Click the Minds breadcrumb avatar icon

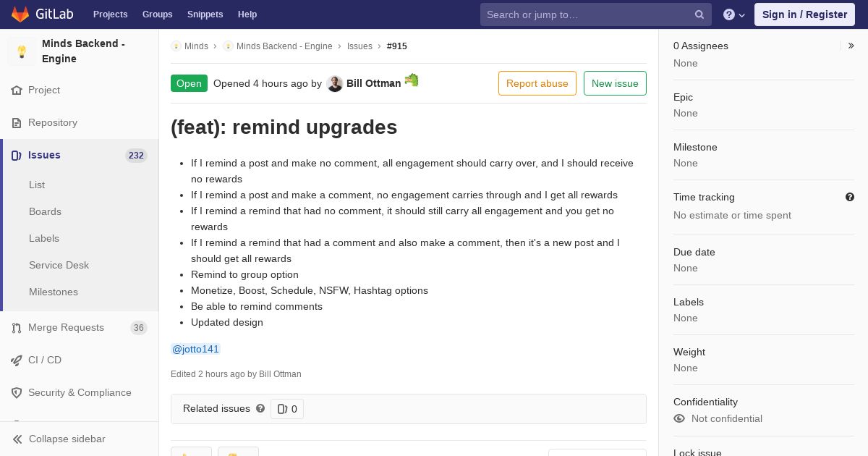[176, 46]
